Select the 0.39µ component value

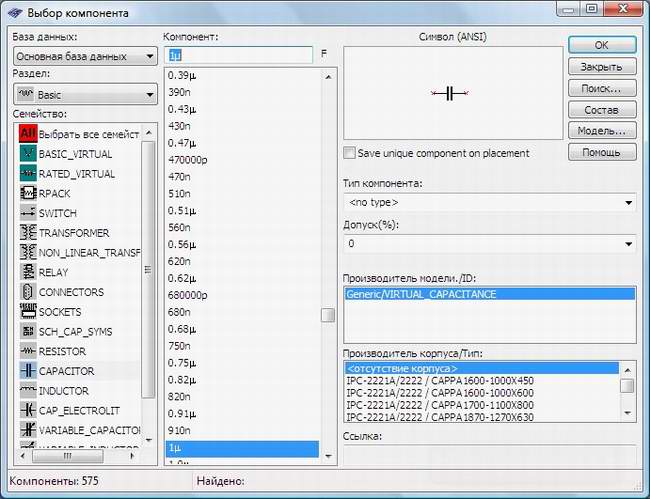[182, 75]
